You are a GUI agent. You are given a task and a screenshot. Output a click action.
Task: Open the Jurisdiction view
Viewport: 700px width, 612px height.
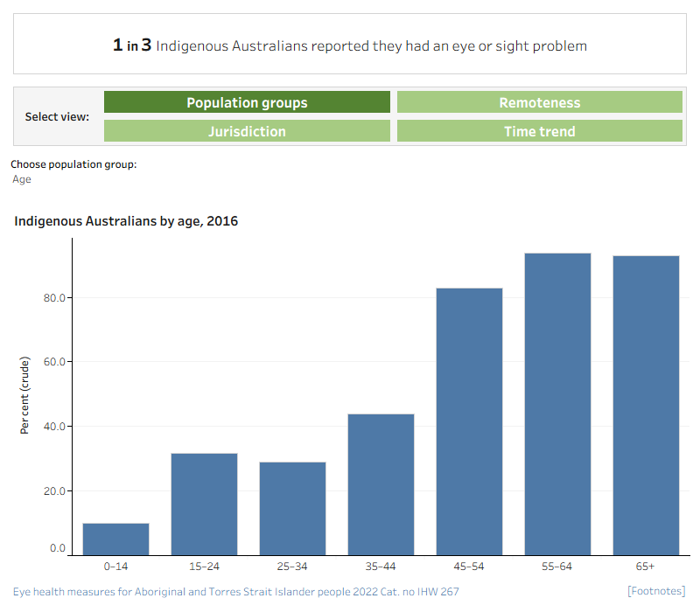click(x=247, y=131)
